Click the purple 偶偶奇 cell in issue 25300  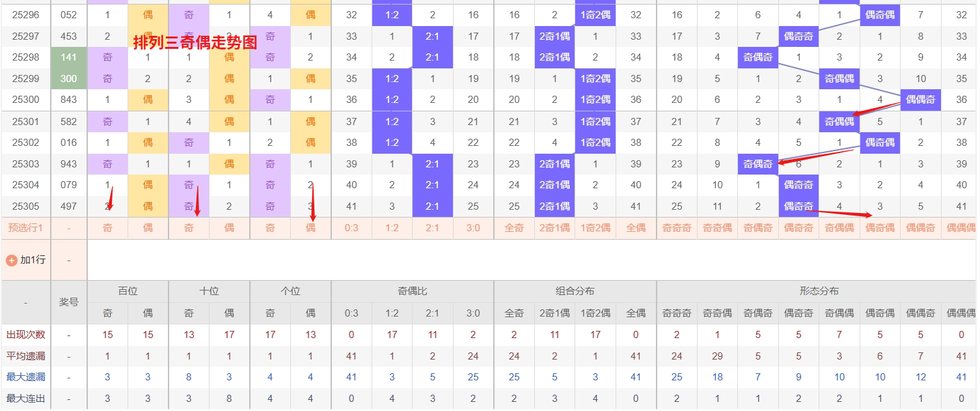click(x=920, y=100)
